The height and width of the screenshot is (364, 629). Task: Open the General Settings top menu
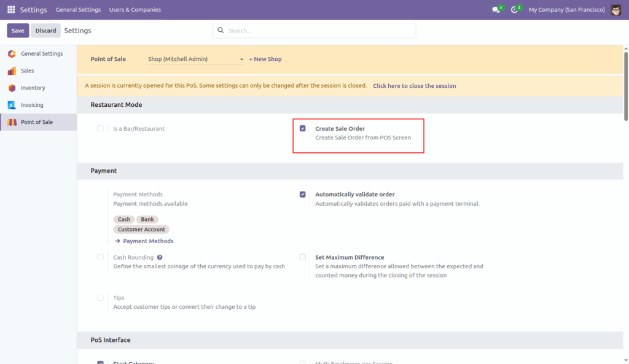pyautogui.click(x=78, y=10)
